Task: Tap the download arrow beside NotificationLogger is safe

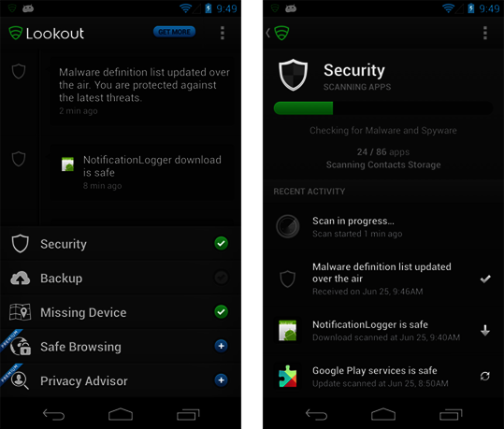Action: tap(485, 330)
